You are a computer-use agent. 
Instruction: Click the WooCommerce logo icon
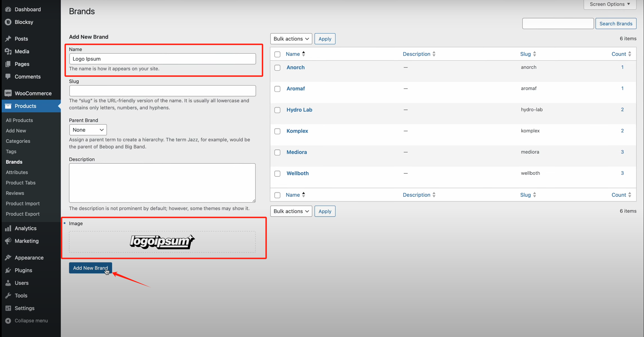[8, 93]
